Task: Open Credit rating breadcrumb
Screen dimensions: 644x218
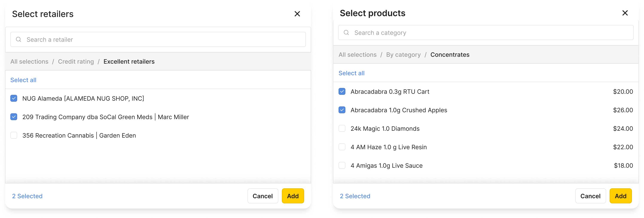Action: (76, 61)
